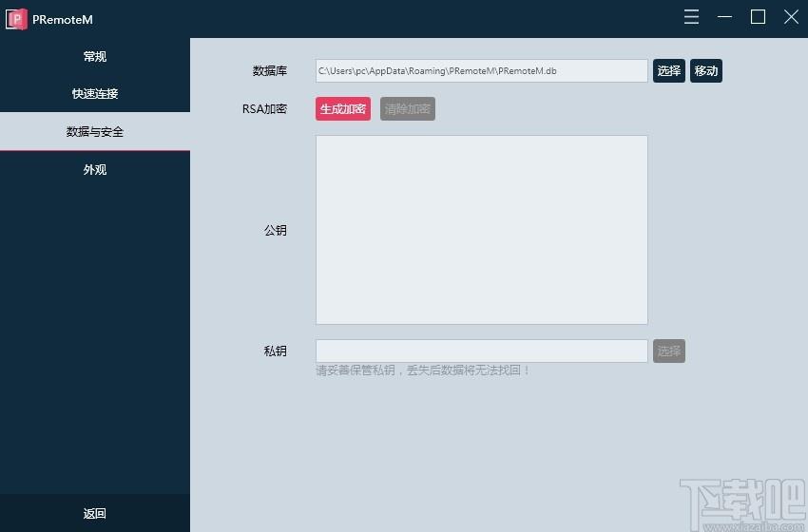
Task: Close the PRemoteM window
Action: click(791, 17)
